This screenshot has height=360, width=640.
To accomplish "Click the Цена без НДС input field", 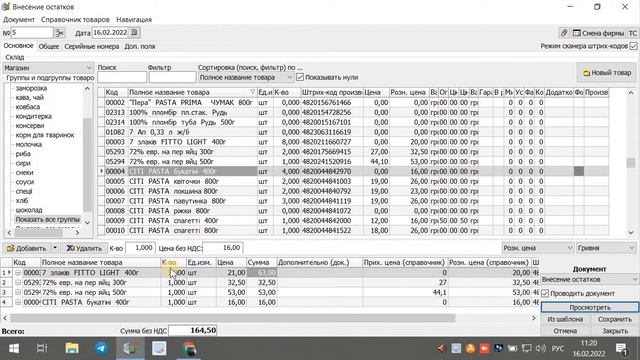I will tap(223, 248).
